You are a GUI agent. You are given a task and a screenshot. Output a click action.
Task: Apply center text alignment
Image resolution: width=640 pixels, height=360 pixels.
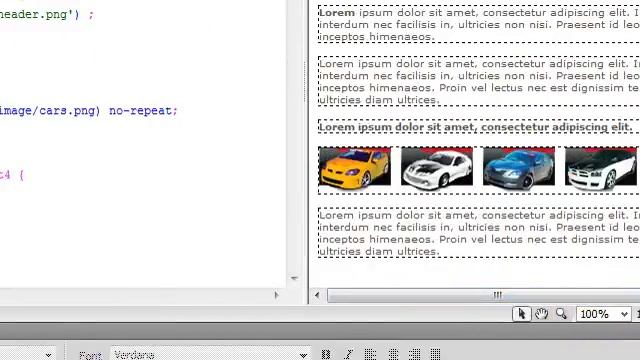tap(393, 354)
